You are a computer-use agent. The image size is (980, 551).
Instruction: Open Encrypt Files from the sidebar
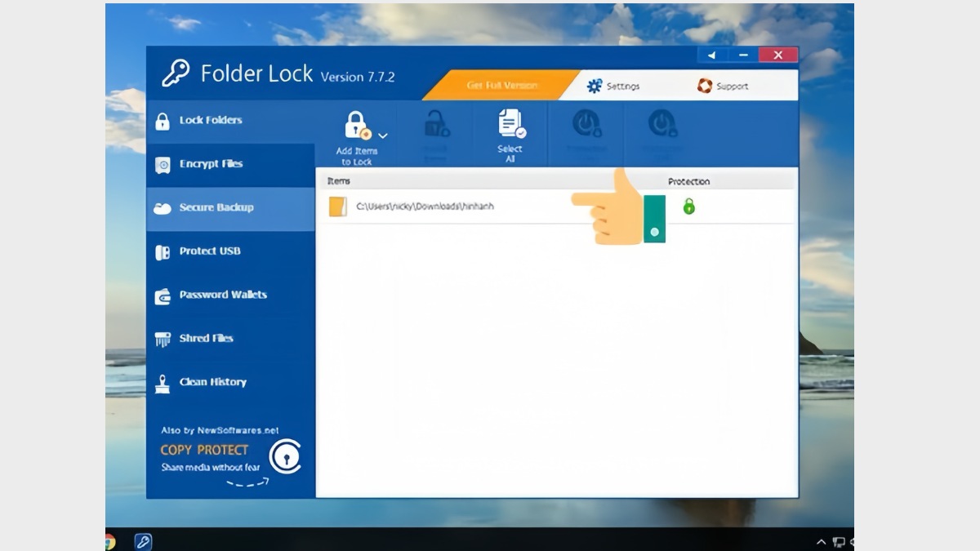tap(163, 164)
